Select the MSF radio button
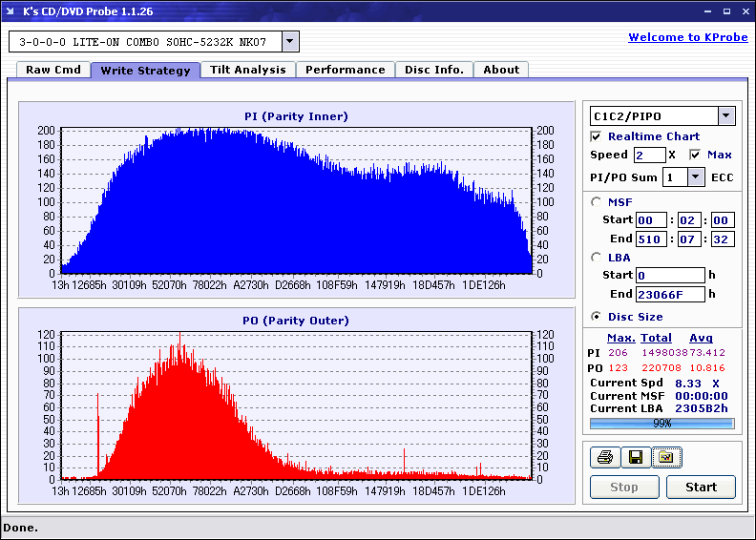The image size is (756, 540). pyautogui.click(x=598, y=201)
